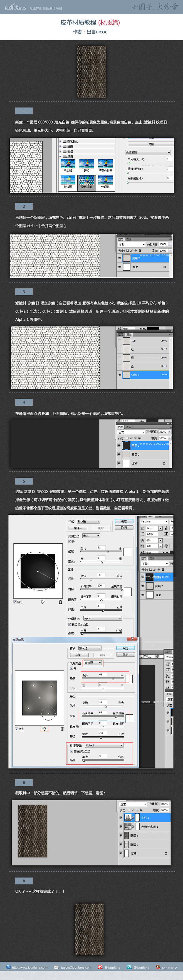
Task: Hide 图层 2 in step 2 layers panel
Action: pos(120,258)
